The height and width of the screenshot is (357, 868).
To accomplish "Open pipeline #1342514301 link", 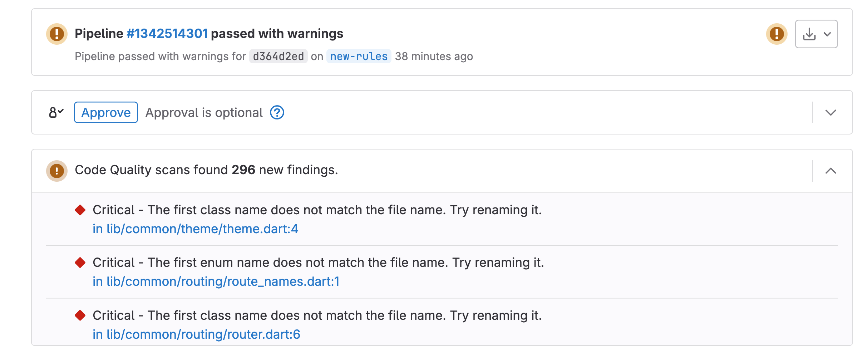I will tap(167, 34).
